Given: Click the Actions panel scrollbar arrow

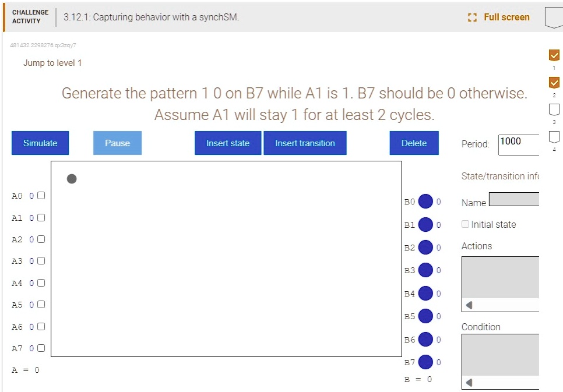Looking at the screenshot, I should 469,305.
